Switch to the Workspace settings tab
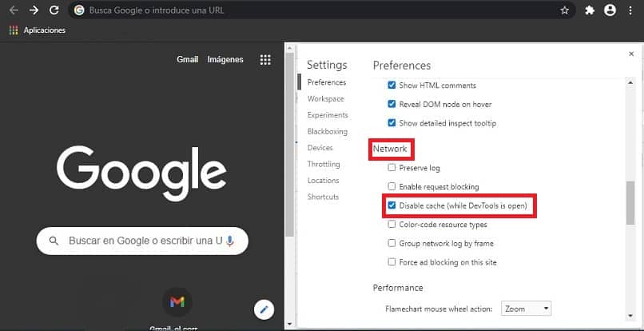Viewport: 644px width, 331px height. click(326, 98)
